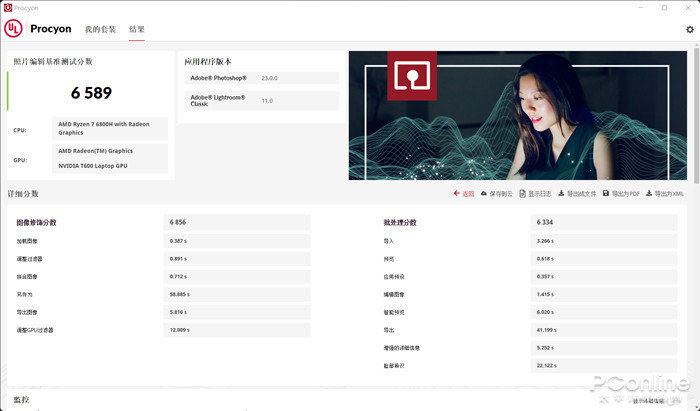Click the 1.415 s value

[545, 295]
